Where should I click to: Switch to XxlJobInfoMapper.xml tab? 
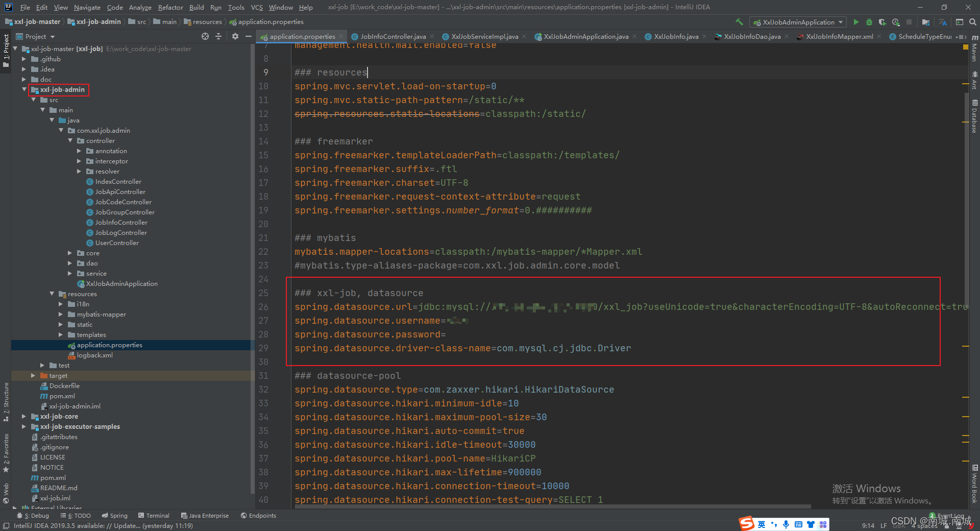point(839,36)
